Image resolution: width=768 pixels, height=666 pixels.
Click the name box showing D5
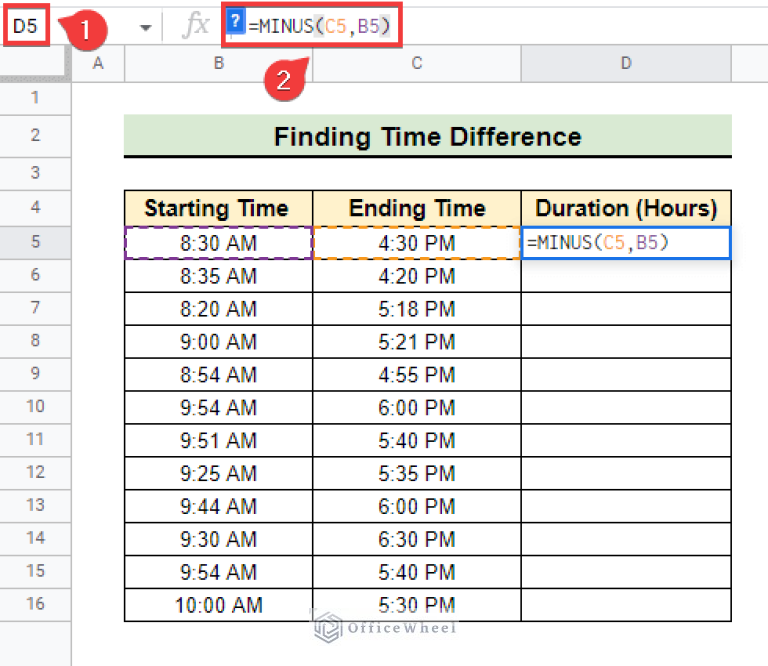pyautogui.click(x=26, y=26)
